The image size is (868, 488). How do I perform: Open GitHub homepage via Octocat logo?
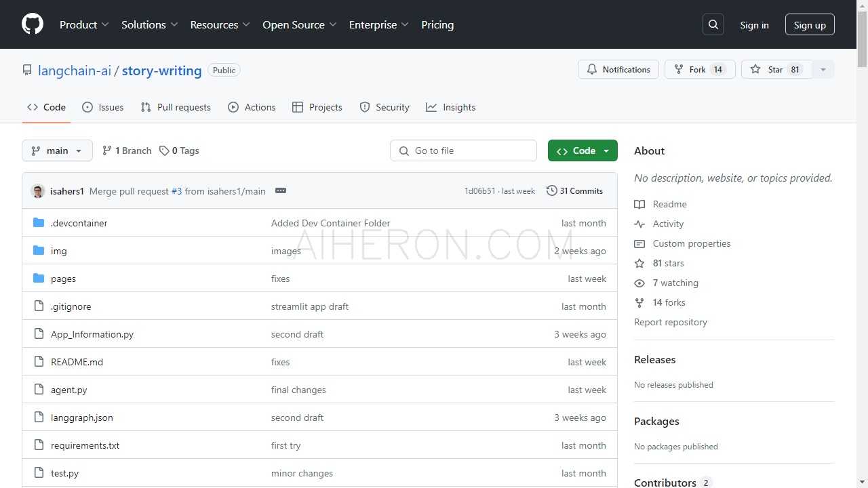click(x=33, y=24)
